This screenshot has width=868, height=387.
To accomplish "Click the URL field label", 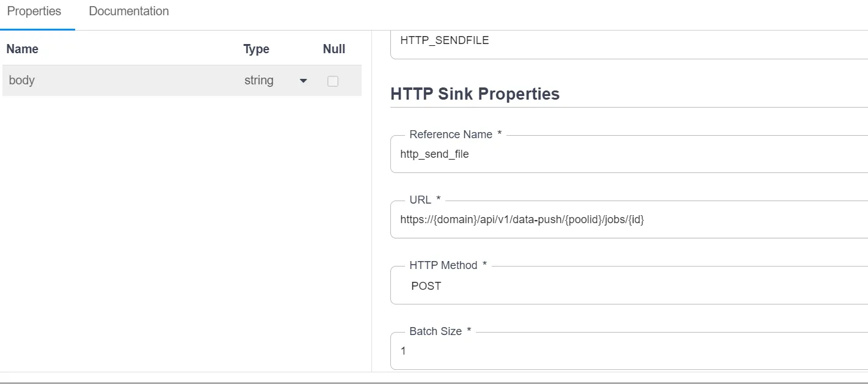I will click(420, 200).
